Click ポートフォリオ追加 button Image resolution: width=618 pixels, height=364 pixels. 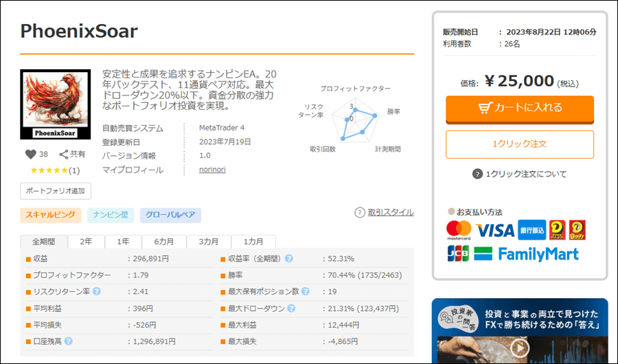click(x=56, y=190)
